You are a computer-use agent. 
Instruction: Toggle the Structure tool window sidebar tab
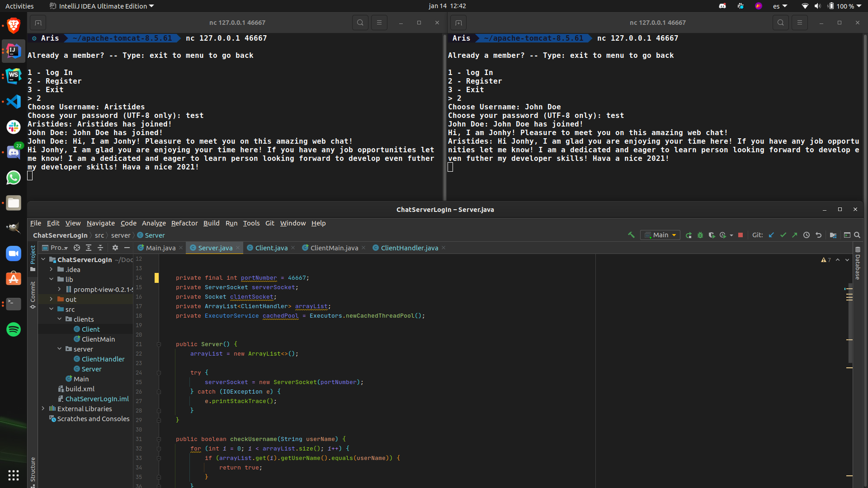click(33, 470)
